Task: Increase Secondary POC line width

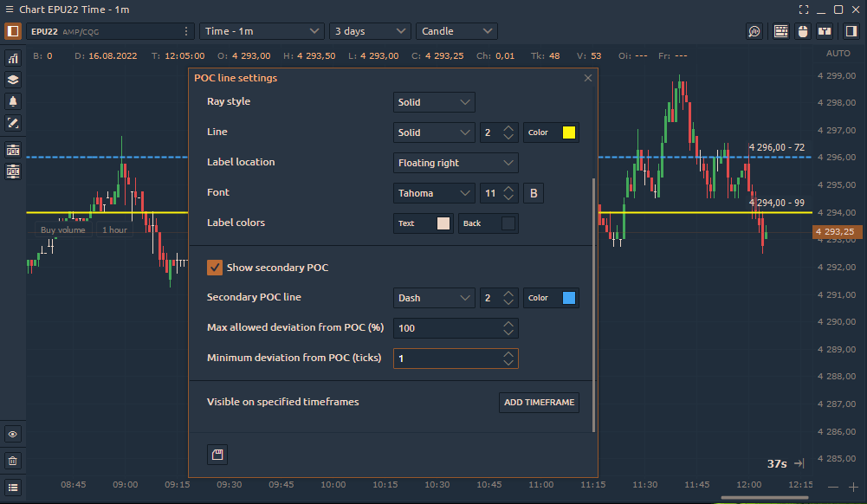Action: (508, 294)
